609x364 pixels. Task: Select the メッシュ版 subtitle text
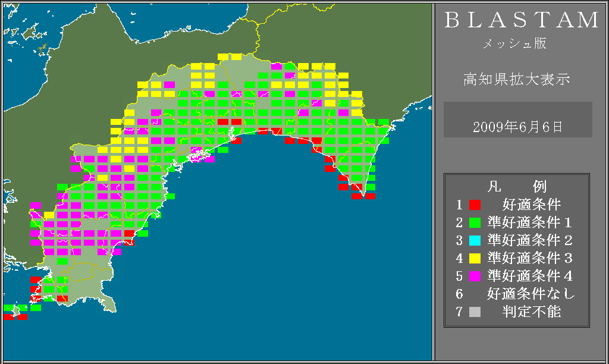point(514,44)
